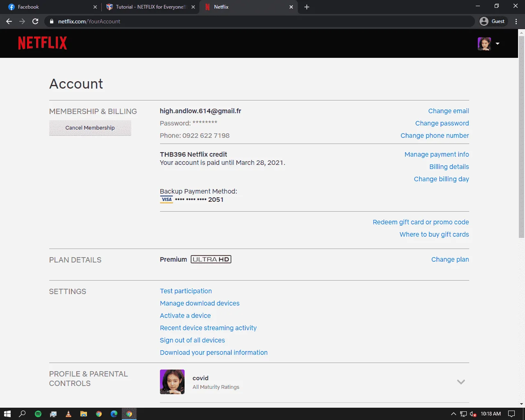525x420 pixels.
Task: Switch to the Tutorial - NETFLIX for Everyone tab
Action: 150,7
